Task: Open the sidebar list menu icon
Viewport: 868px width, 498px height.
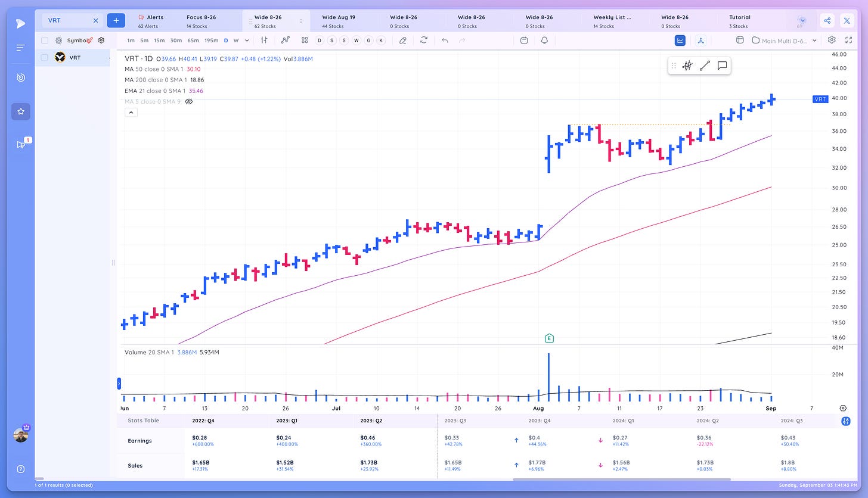Action: pos(20,48)
